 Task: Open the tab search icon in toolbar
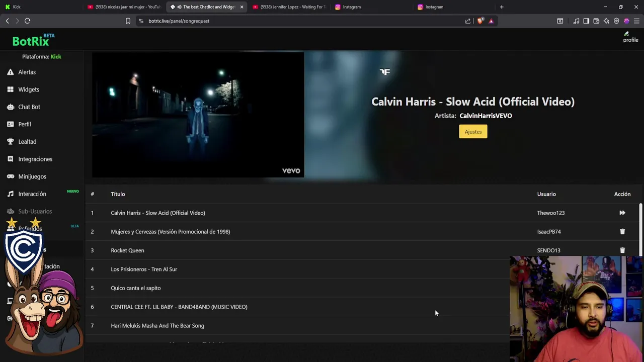[560, 21]
